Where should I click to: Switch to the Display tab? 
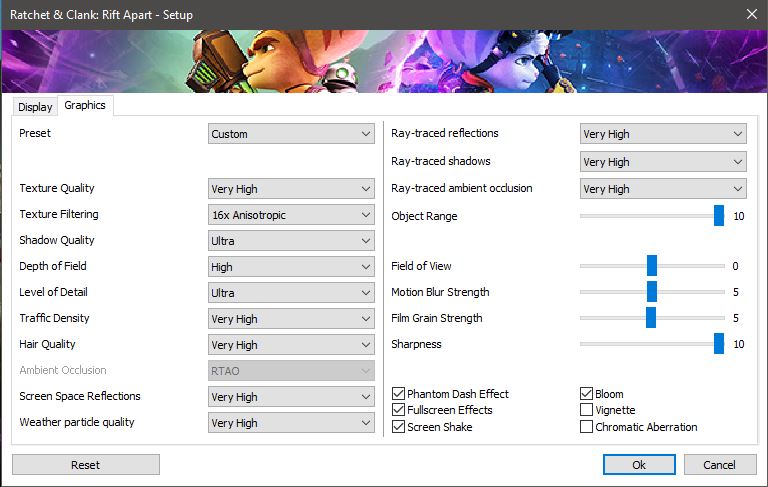(35, 106)
